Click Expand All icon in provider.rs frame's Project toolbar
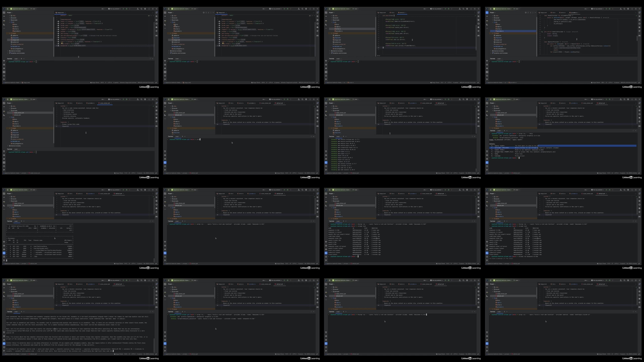The image size is (644, 362). [528, 12]
